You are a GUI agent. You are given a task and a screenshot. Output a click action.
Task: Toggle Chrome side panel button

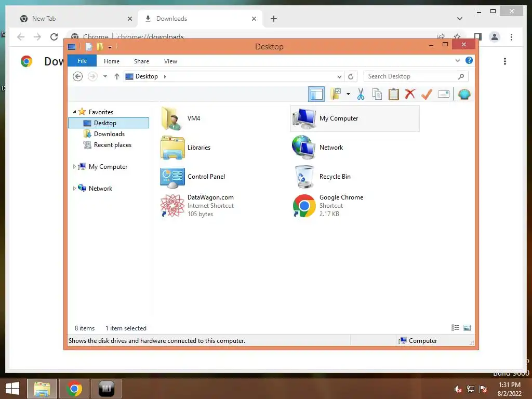point(478,37)
